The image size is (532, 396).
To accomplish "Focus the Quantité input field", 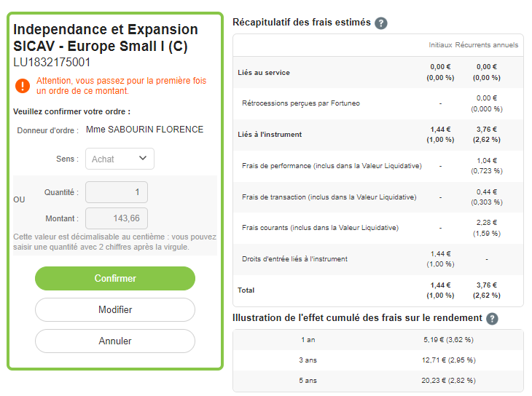I will tap(117, 192).
